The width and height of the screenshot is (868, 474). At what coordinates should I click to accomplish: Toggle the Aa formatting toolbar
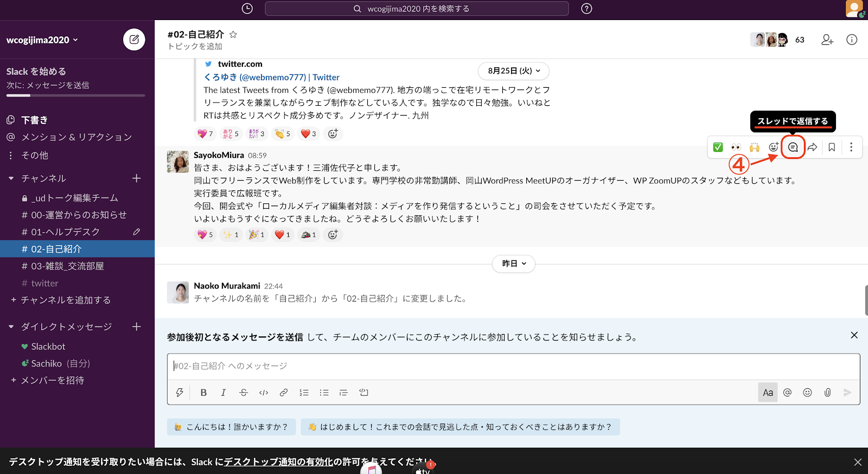pos(768,392)
